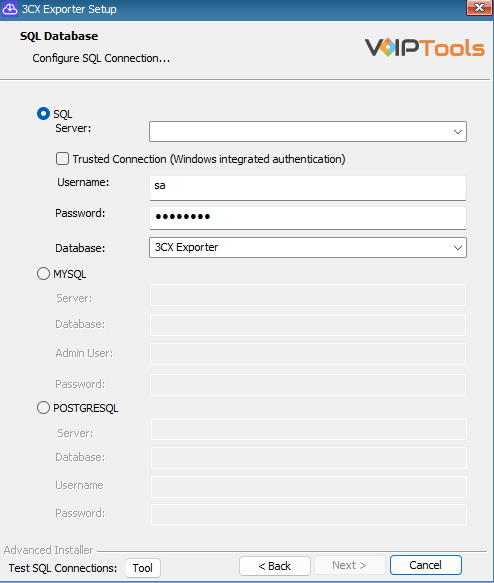Click the SQL Password field
Viewport: 494px width, 583px height.
click(x=308, y=218)
